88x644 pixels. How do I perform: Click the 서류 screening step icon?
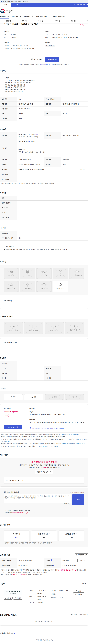tap(13, 397)
